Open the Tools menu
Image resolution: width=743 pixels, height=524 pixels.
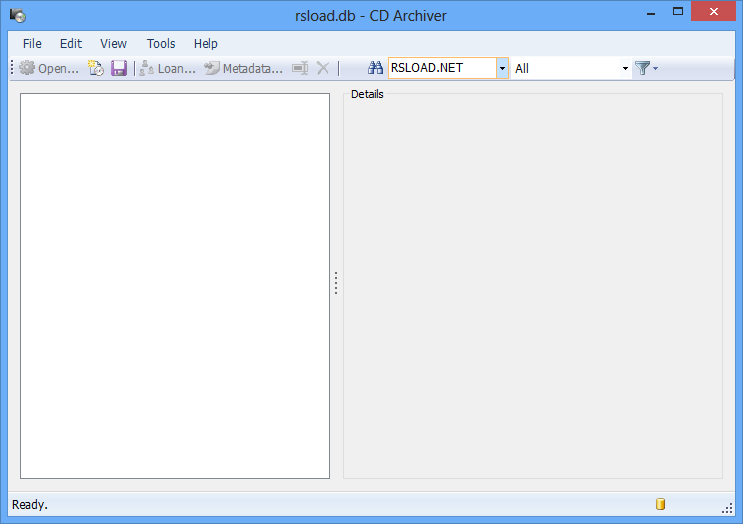click(x=161, y=44)
